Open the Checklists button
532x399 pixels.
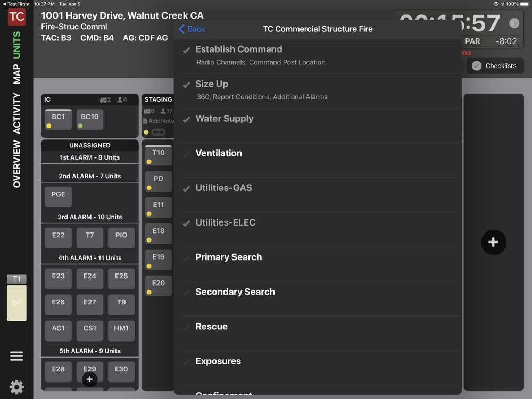(x=495, y=66)
